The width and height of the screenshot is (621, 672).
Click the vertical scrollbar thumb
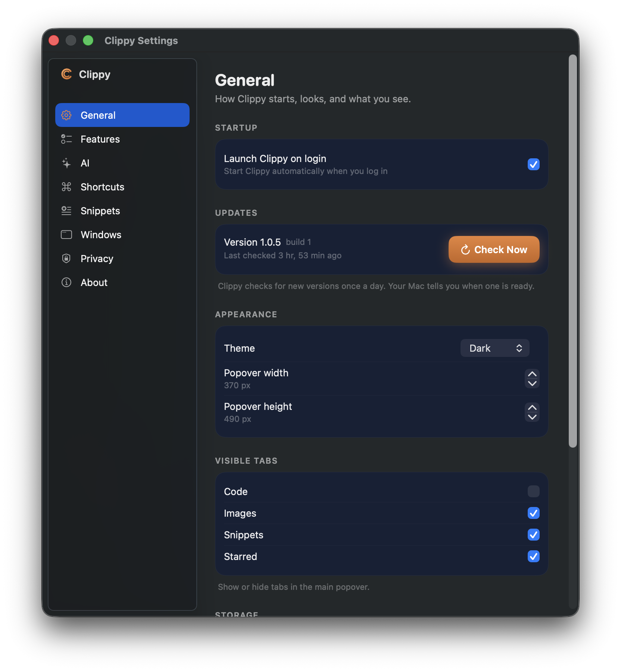pos(573,251)
